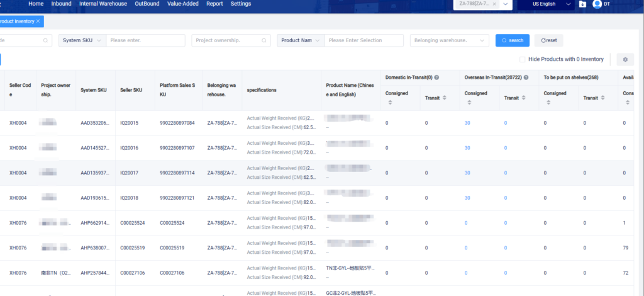Screen dimensions: 644x296
Task: Click the DT user avatar icon
Action: tap(597, 4)
